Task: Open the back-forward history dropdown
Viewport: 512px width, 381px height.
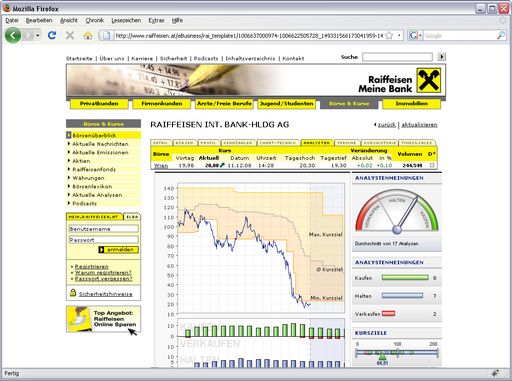Action: tap(38, 35)
